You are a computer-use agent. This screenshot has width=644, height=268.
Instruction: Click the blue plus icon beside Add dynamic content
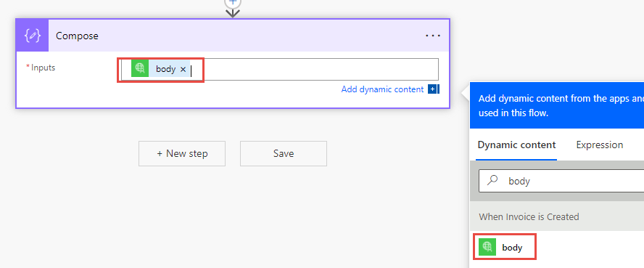click(x=433, y=89)
